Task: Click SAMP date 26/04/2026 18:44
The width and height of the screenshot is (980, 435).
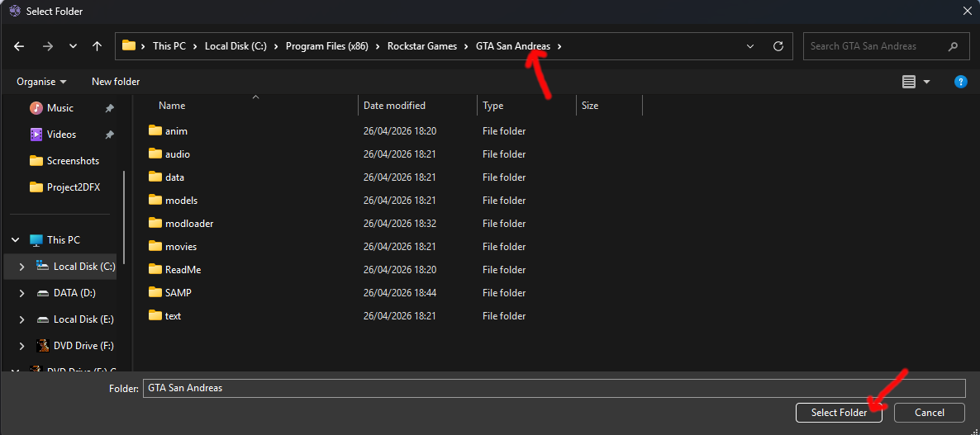Action: click(399, 293)
